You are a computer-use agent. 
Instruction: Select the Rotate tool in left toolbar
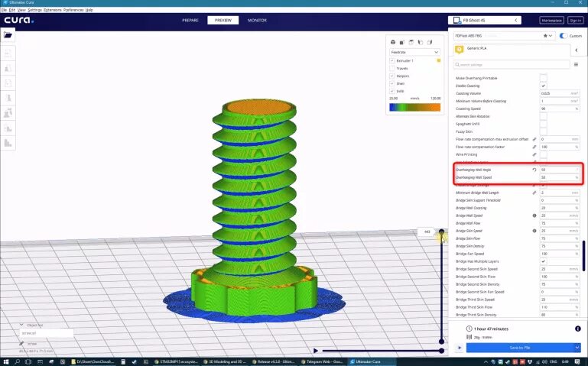click(8, 83)
